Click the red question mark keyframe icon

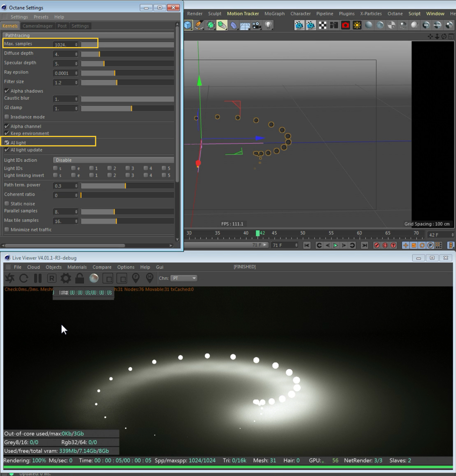[x=393, y=245]
